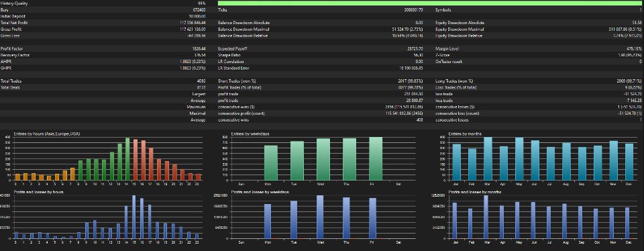644x251 pixels.
Task: Click Wed bar in Profits and losses by weekdays
Action: click(x=320, y=217)
